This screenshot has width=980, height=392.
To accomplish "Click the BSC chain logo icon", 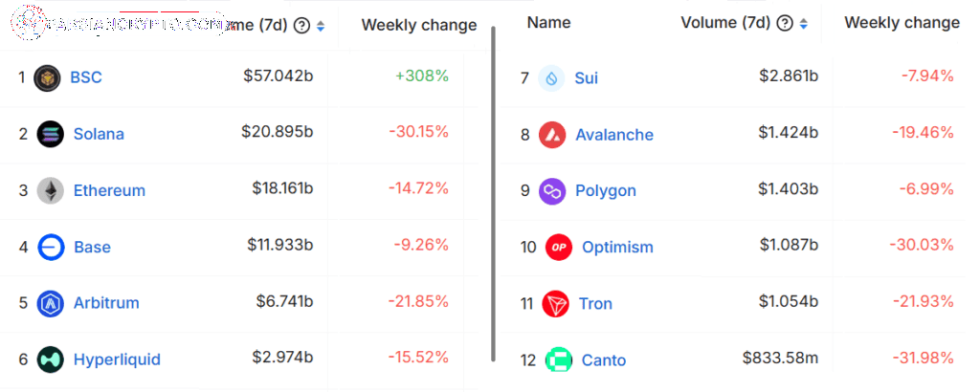I will (x=47, y=78).
